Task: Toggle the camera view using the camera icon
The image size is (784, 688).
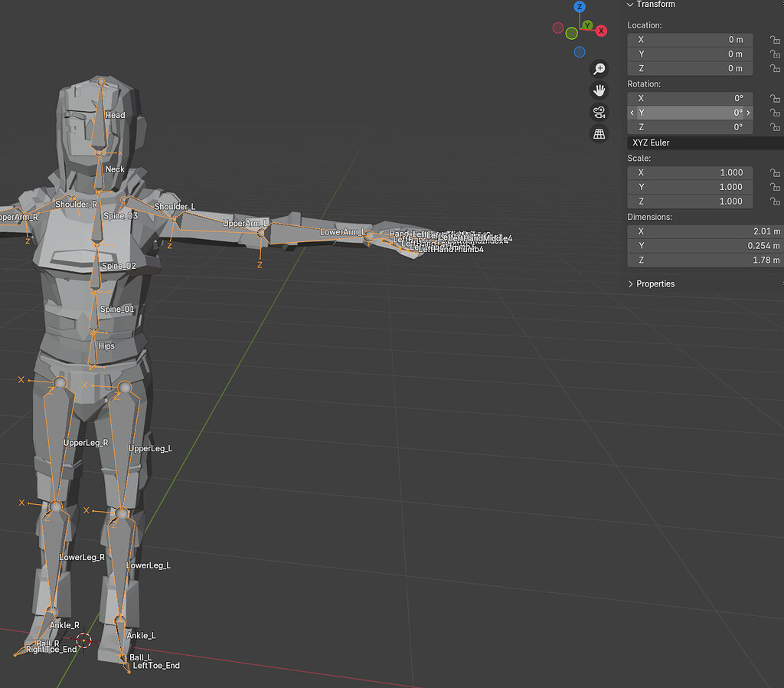Action: 599,112
